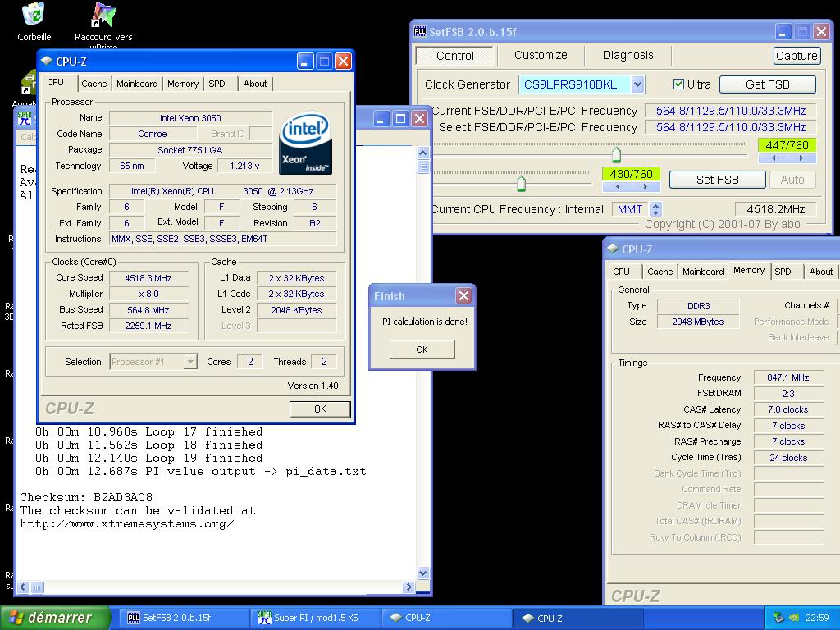
Task: Open the Processor #1 selection dropdown
Action: [x=190, y=362]
